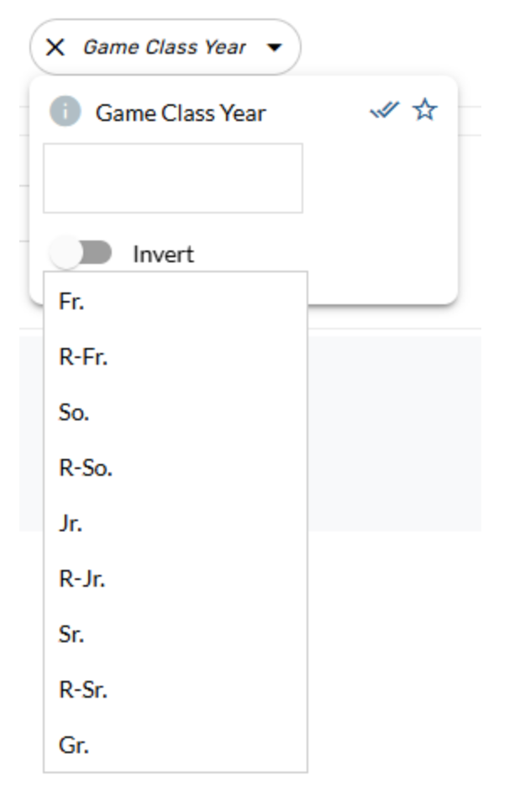Collapse the Game Class Year dropdown arrow
This screenshot has width=520, height=812.
click(274, 48)
